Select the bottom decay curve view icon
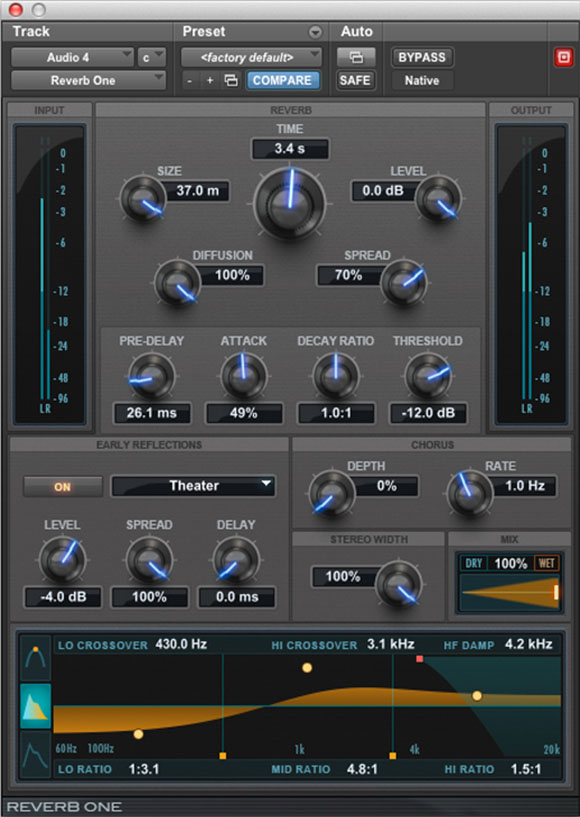The width and height of the screenshot is (580, 817). click(x=35, y=754)
